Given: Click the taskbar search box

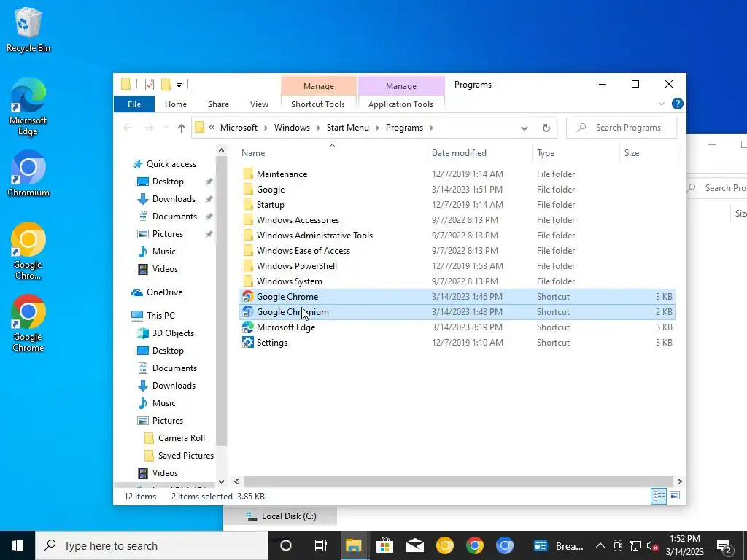Looking at the screenshot, I should pos(152,545).
